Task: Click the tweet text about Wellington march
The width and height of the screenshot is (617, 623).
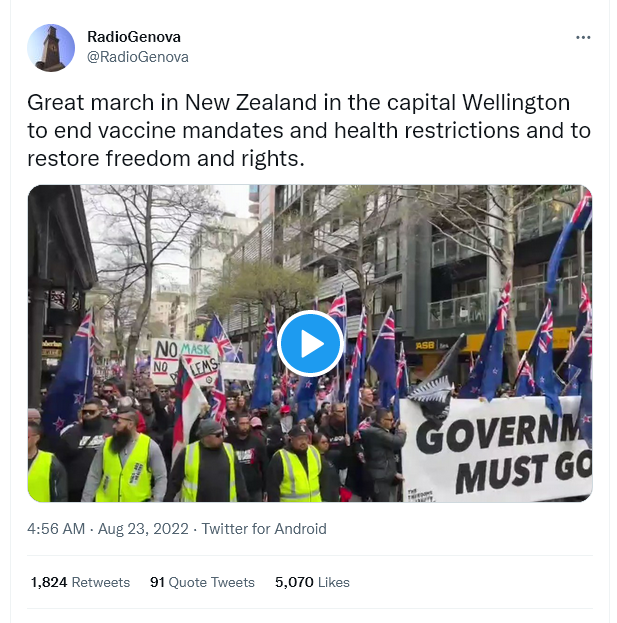Action: (309, 130)
